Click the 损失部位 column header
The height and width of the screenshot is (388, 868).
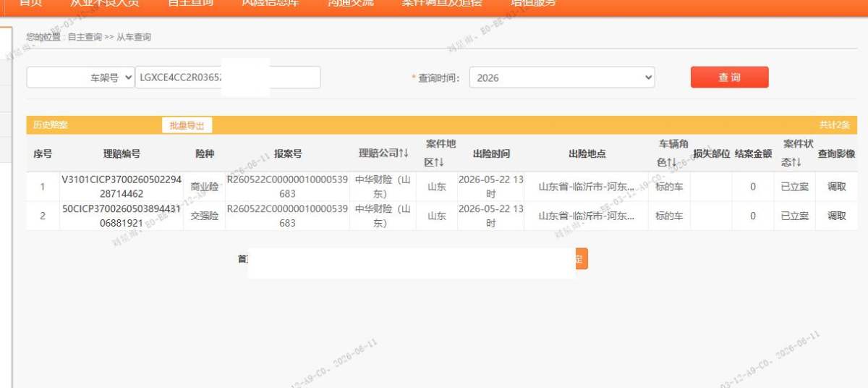pos(712,153)
